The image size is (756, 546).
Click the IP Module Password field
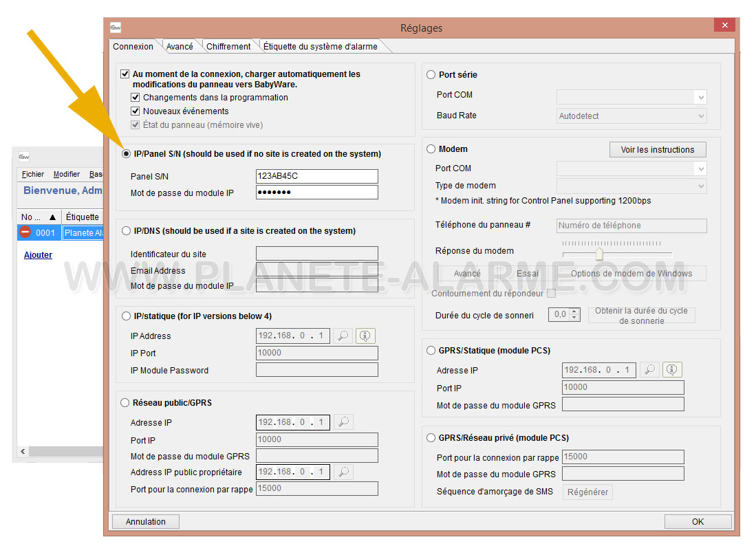[316, 370]
